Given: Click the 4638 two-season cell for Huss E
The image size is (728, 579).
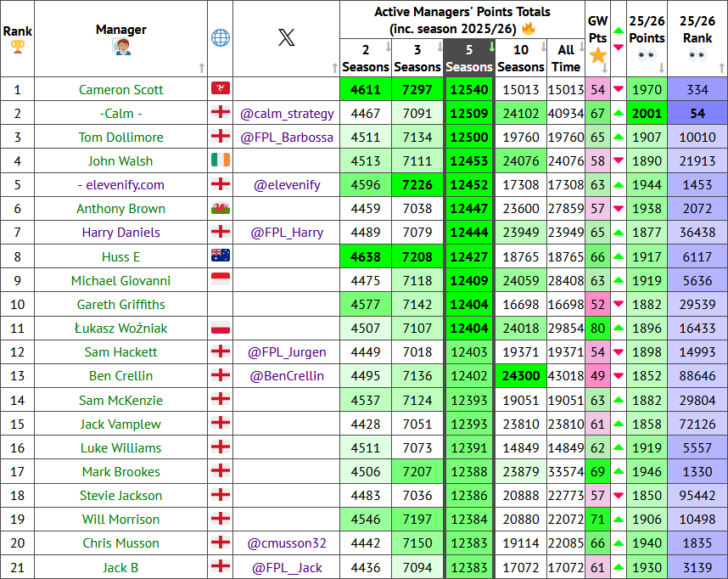Looking at the screenshot, I should coord(366,256).
